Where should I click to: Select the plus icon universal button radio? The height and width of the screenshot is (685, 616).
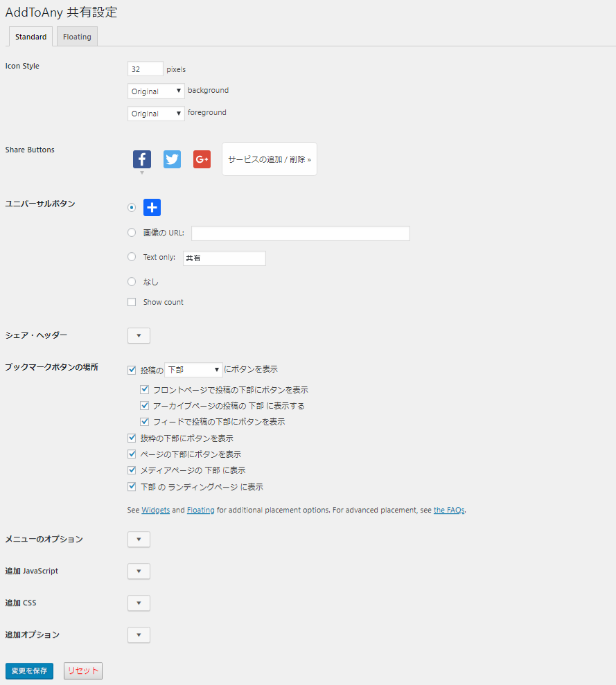point(132,208)
